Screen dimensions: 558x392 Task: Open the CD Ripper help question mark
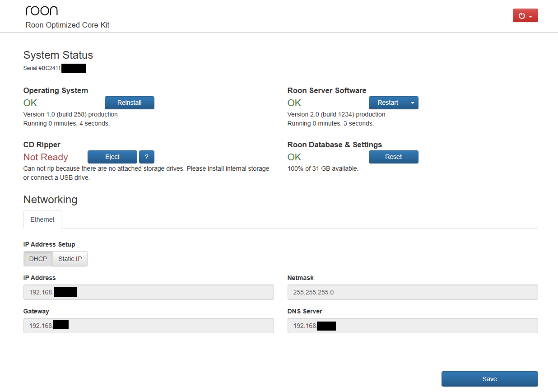click(x=147, y=157)
